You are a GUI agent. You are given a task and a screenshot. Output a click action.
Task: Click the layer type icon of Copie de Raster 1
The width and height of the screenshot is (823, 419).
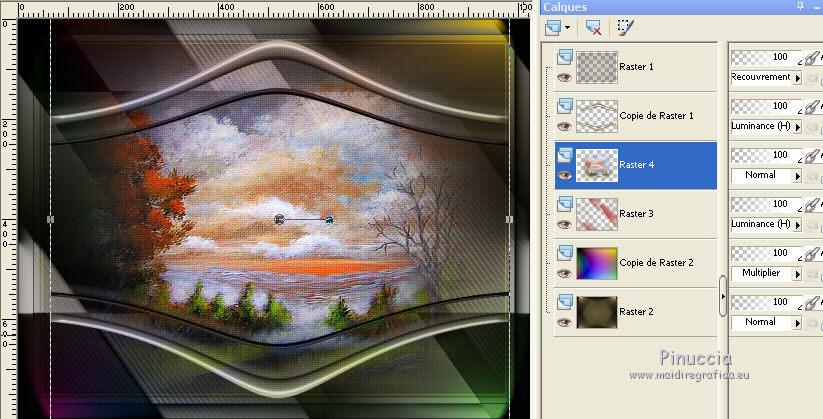point(565,106)
